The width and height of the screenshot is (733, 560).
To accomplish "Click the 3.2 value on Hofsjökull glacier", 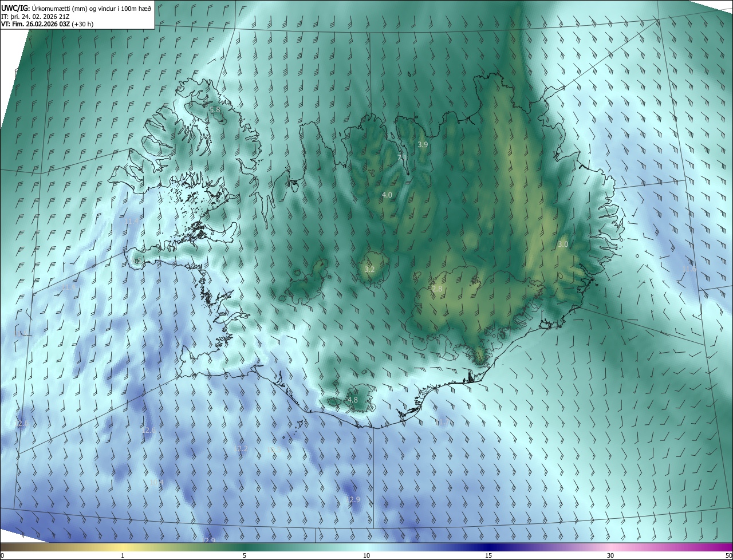I will click(369, 269).
